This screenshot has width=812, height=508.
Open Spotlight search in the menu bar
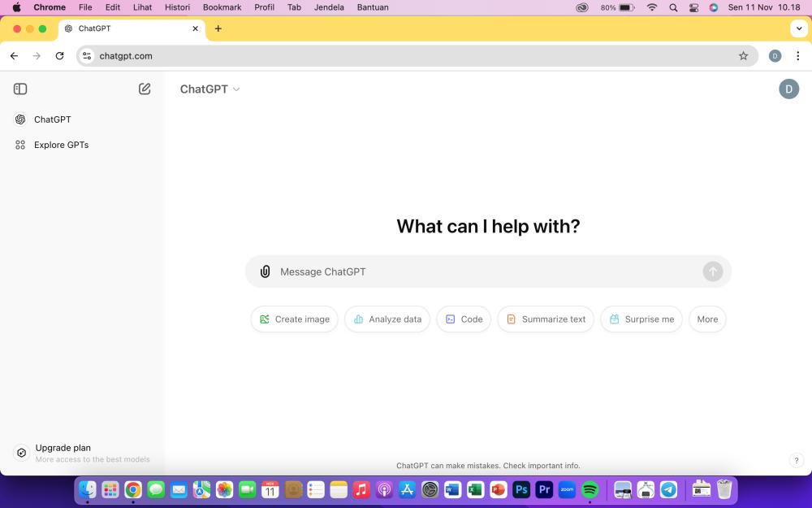pos(673,7)
